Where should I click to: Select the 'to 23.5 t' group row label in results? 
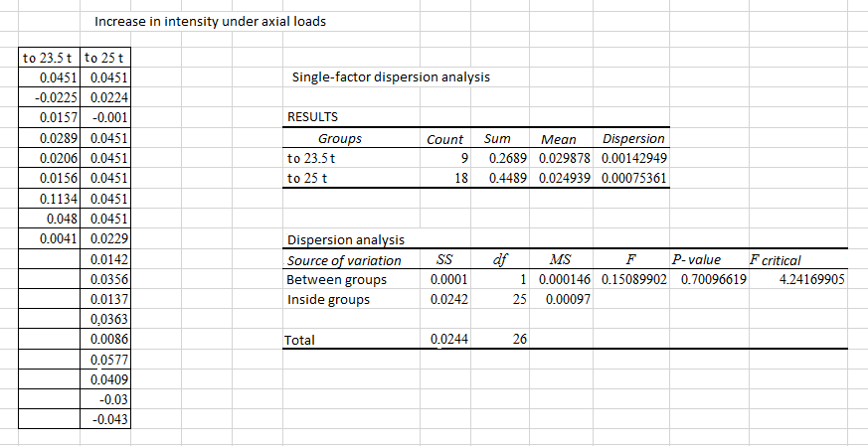[311, 158]
